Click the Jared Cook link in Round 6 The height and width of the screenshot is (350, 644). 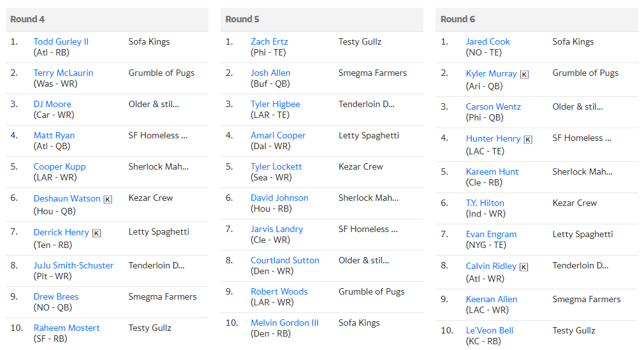pyautogui.click(x=488, y=41)
